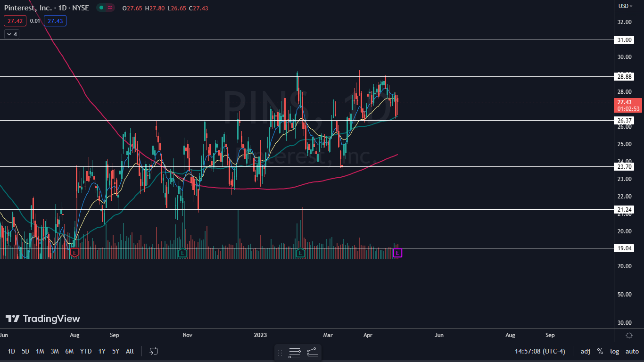
Task: Click the red 27.42 sell price button
Action: coord(15,21)
